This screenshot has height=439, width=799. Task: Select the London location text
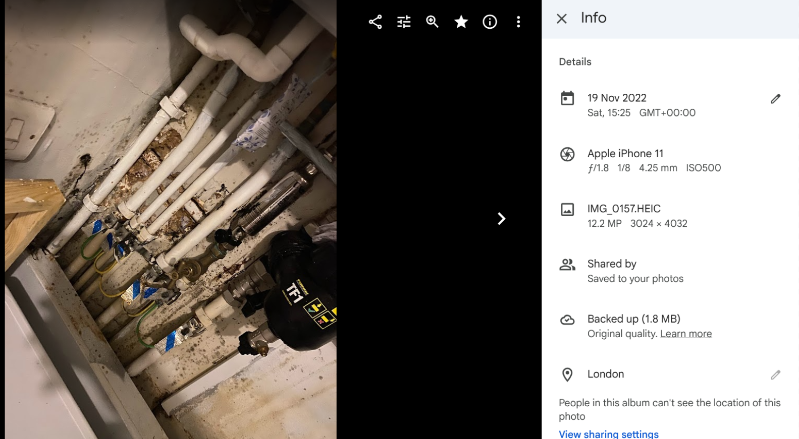coord(605,374)
